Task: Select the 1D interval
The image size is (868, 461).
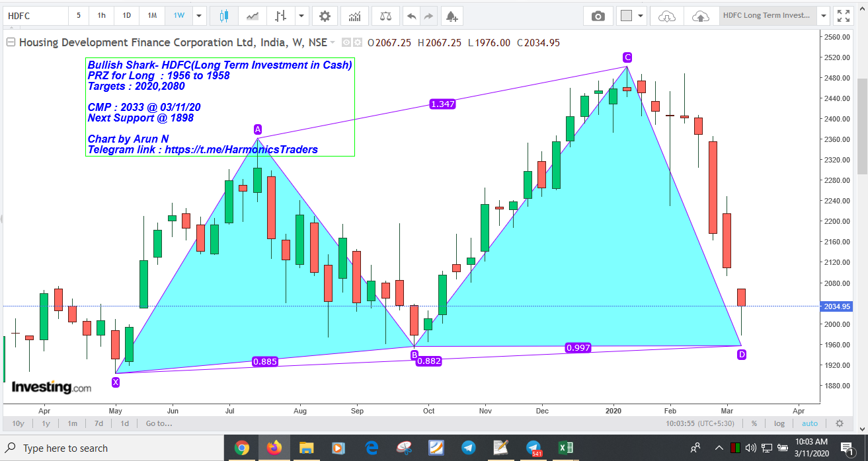Action: tap(126, 15)
